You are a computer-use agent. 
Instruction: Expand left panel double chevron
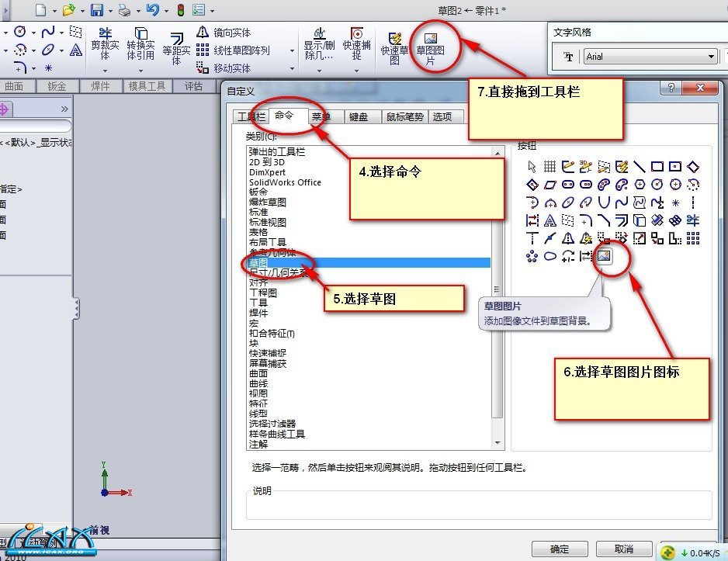pos(64,109)
